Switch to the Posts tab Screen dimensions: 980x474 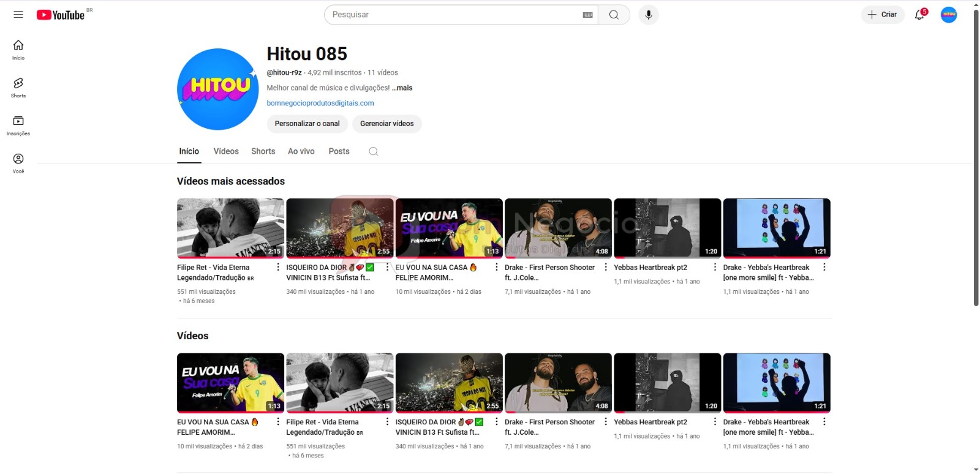click(x=339, y=151)
